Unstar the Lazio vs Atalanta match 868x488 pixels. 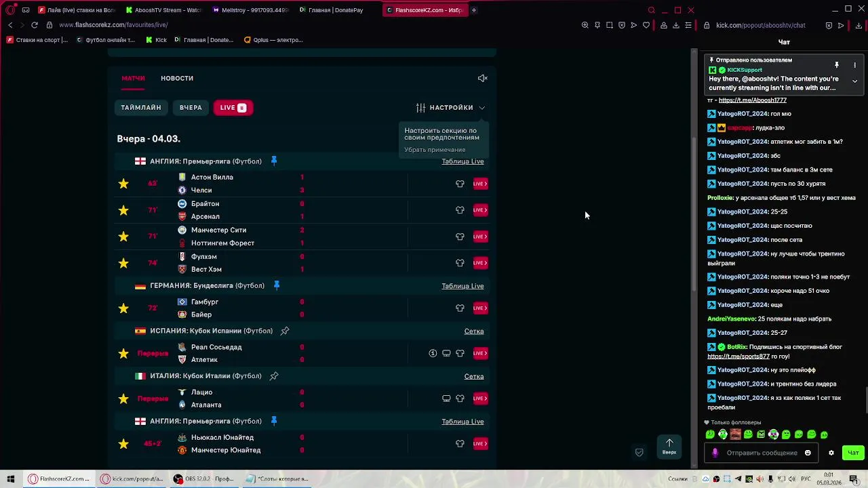click(123, 399)
